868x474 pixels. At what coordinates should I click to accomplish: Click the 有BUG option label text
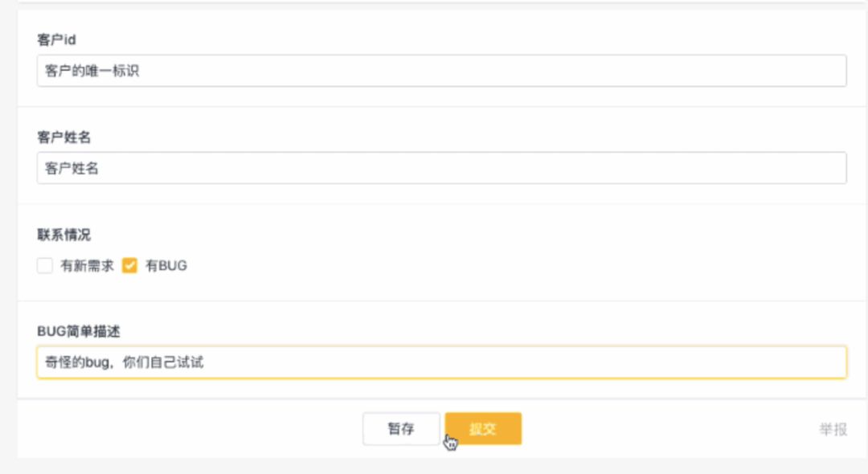[166, 265]
